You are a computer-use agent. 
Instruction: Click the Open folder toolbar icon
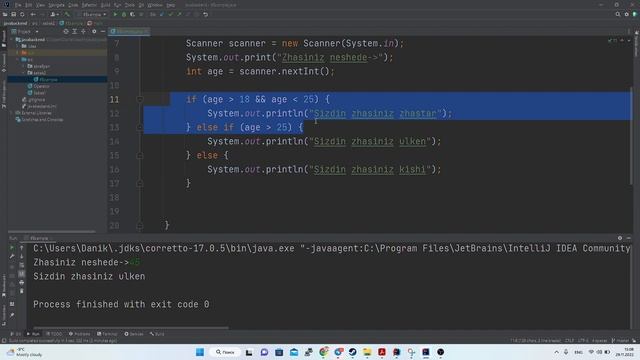5,14
